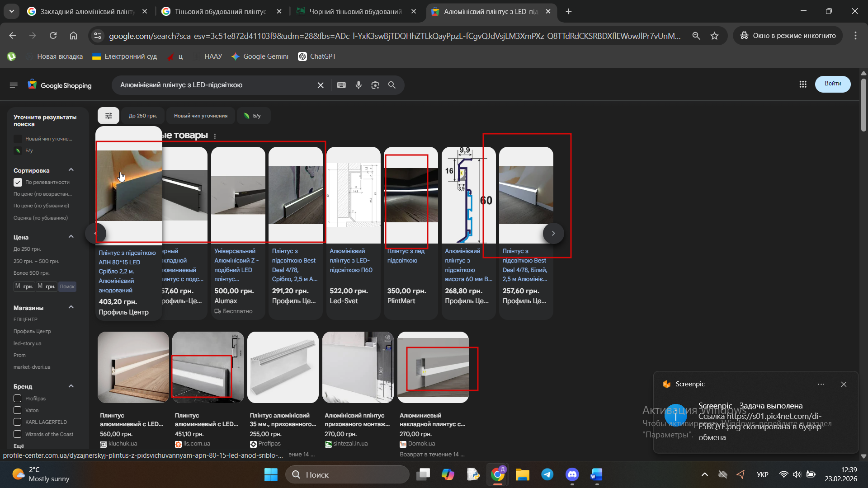Collapse the Магазины section chevron
This screenshot has width=868, height=488.
tap(71, 307)
